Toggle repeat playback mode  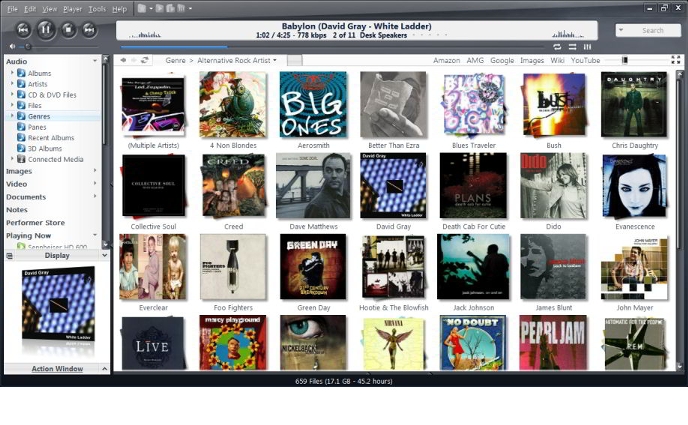[x=557, y=46]
